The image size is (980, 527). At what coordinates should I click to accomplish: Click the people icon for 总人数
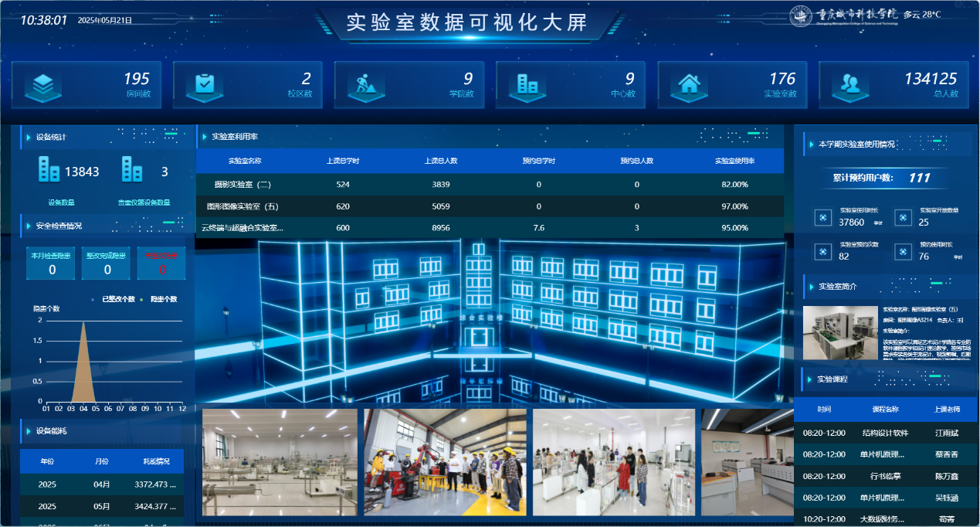click(850, 85)
